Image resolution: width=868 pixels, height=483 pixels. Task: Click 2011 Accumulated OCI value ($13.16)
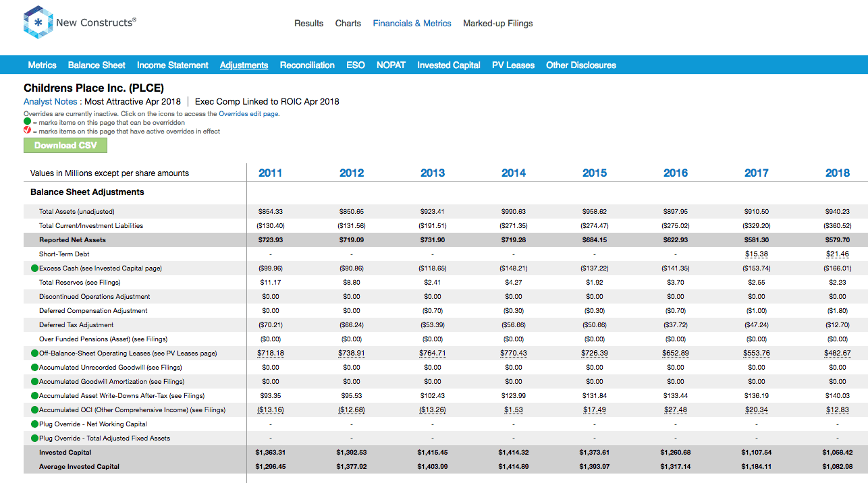[271, 410]
